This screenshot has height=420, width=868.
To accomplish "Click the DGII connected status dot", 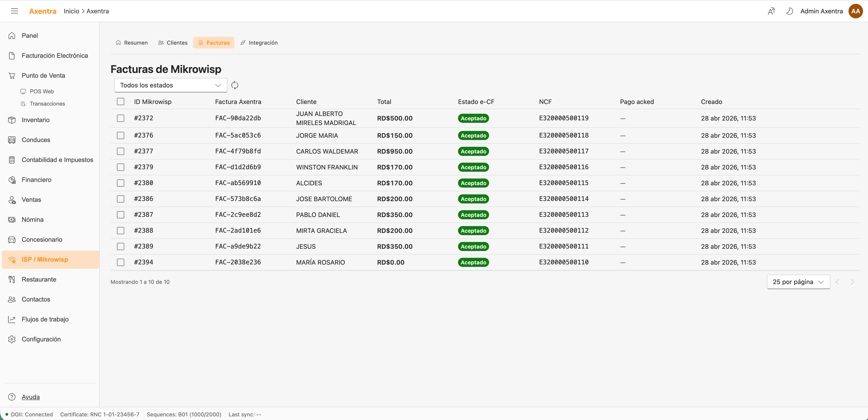I will [x=7, y=414].
